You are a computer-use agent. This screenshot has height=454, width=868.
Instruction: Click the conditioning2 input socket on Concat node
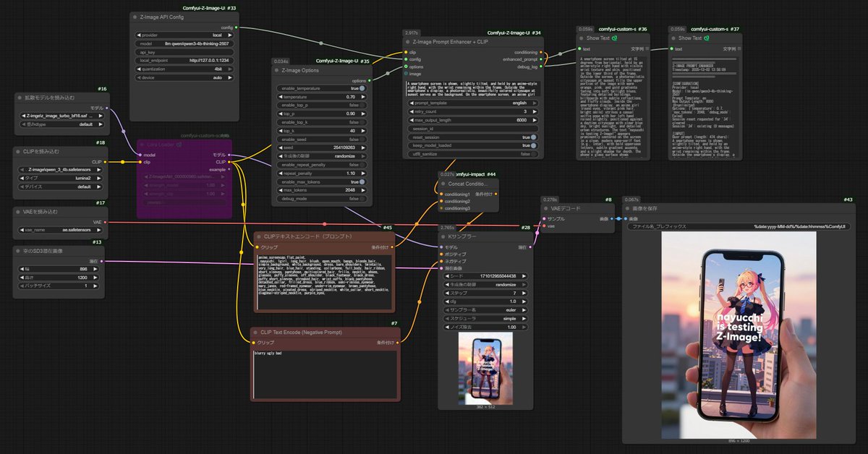pyautogui.click(x=441, y=201)
